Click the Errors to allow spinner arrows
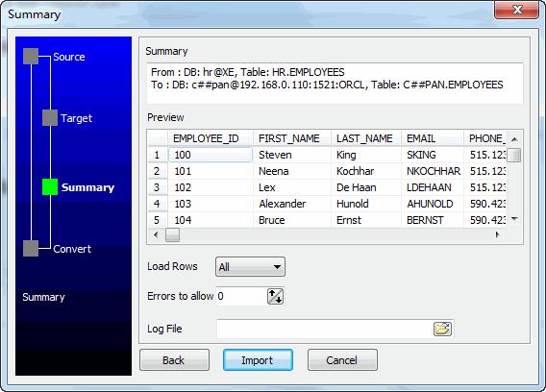The width and height of the screenshot is (546, 392). [x=275, y=296]
